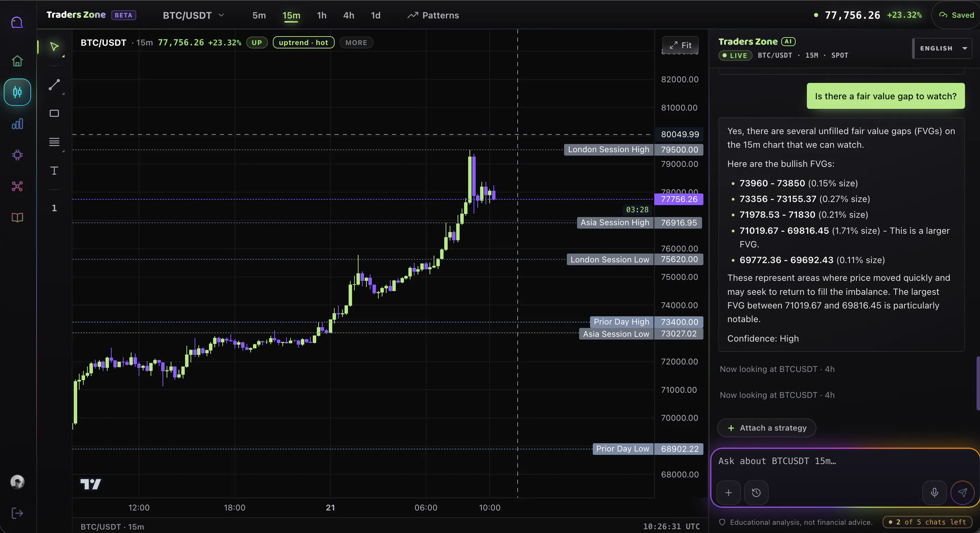Image resolution: width=980 pixels, height=533 pixels.
Task: Click the Asia Session High label
Action: click(x=615, y=222)
